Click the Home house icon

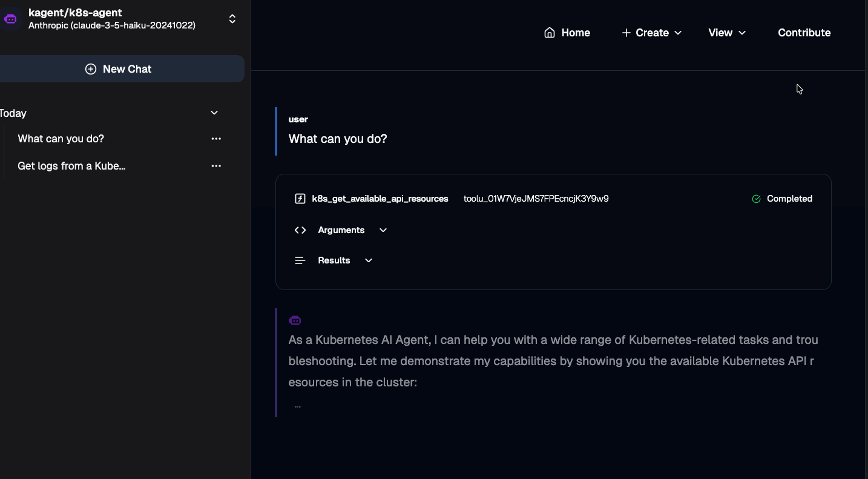(x=550, y=33)
